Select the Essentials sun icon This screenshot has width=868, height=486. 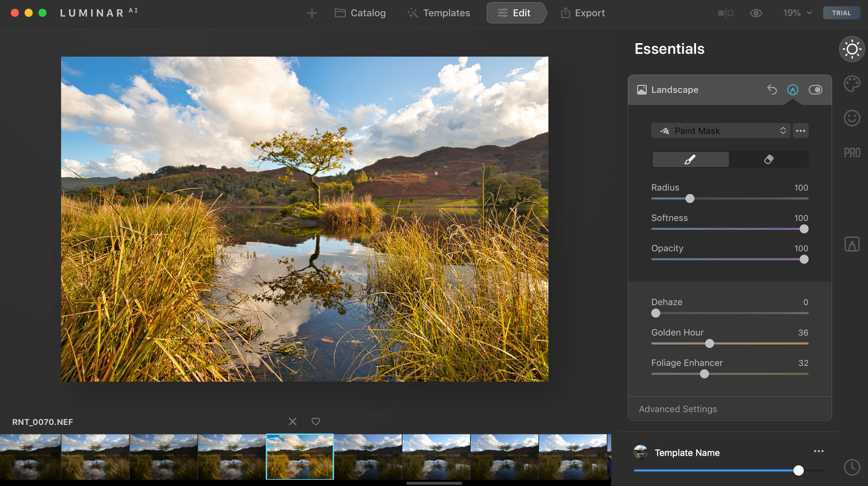852,49
